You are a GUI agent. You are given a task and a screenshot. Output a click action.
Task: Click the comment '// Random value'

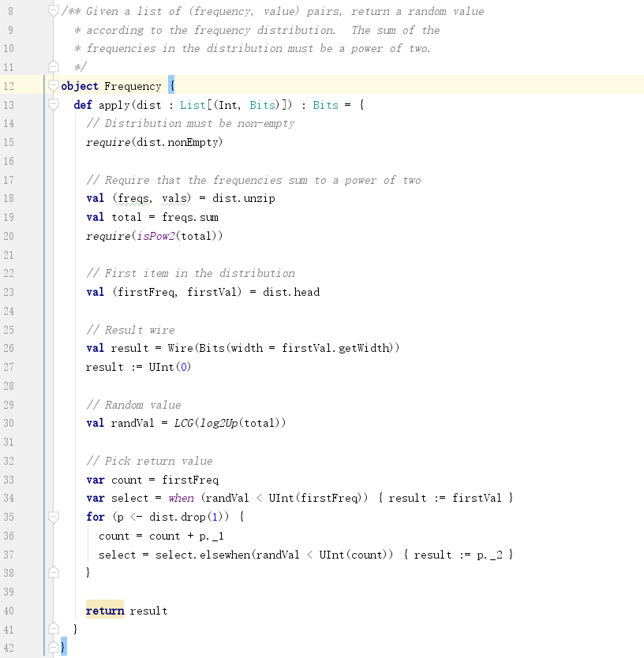point(133,405)
